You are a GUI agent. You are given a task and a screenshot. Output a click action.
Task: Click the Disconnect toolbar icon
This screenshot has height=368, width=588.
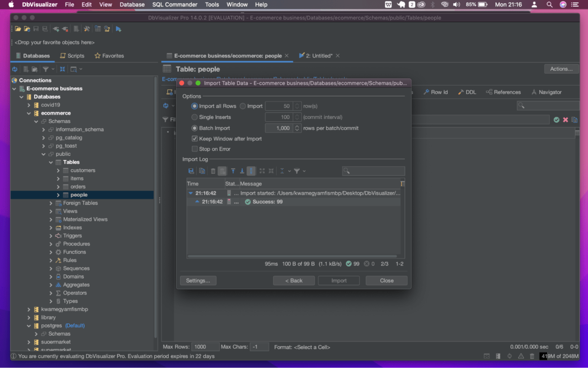(65, 29)
